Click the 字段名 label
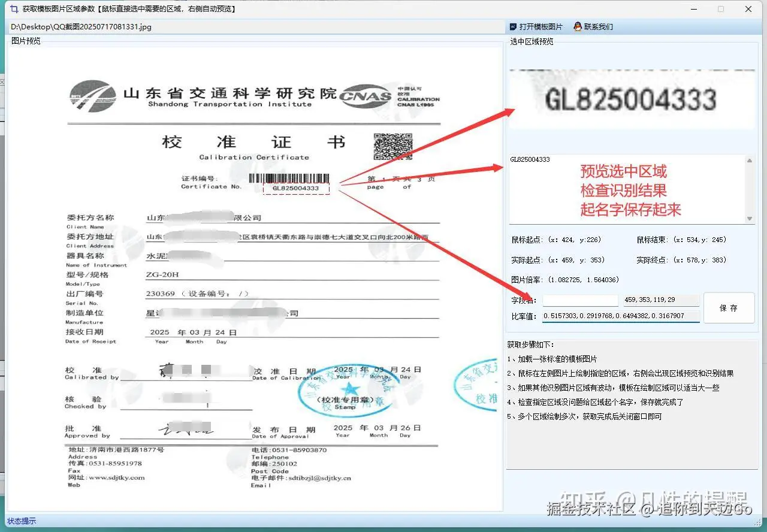This screenshot has height=532, width=767. tap(524, 301)
